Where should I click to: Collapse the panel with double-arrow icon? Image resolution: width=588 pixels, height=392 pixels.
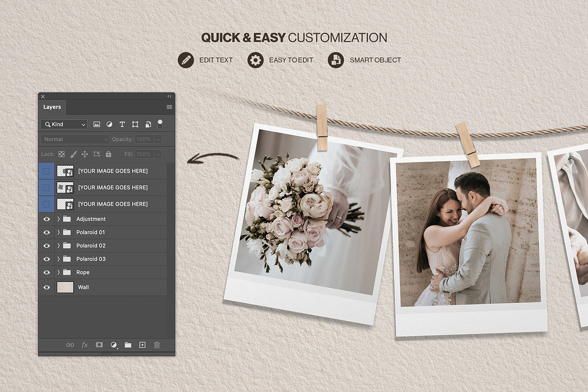[x=170, y=97]
